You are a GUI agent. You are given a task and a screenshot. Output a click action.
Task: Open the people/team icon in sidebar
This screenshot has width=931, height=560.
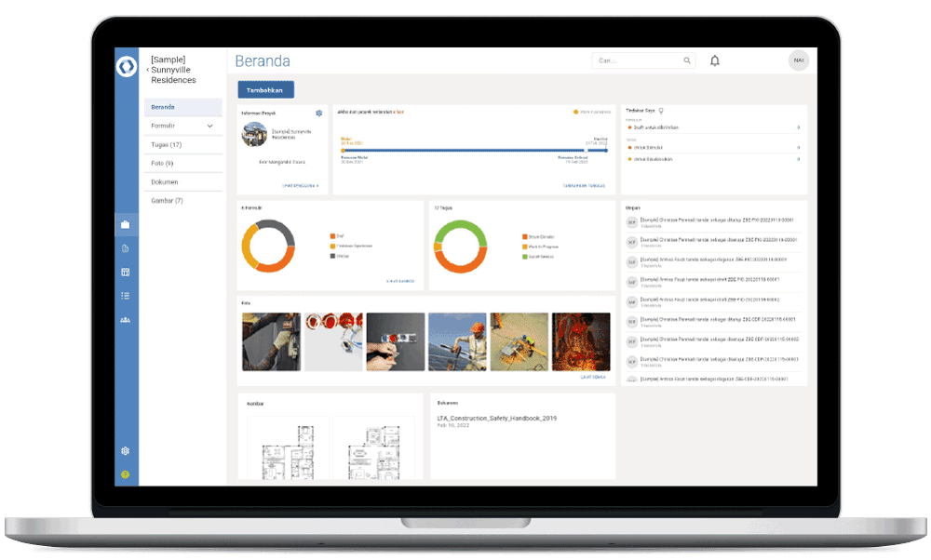click(x=126, y=319)
